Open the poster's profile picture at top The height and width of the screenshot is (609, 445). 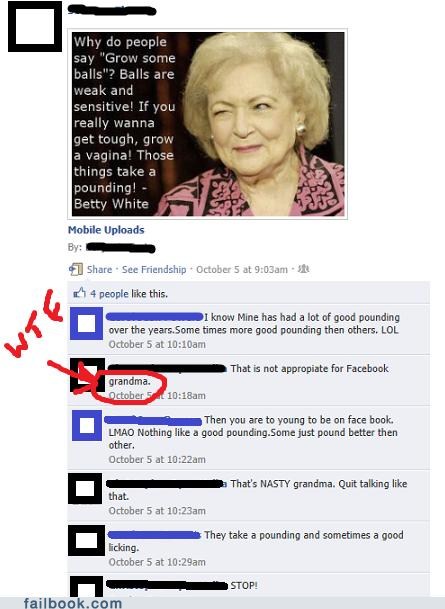click(x=35, y=26)
